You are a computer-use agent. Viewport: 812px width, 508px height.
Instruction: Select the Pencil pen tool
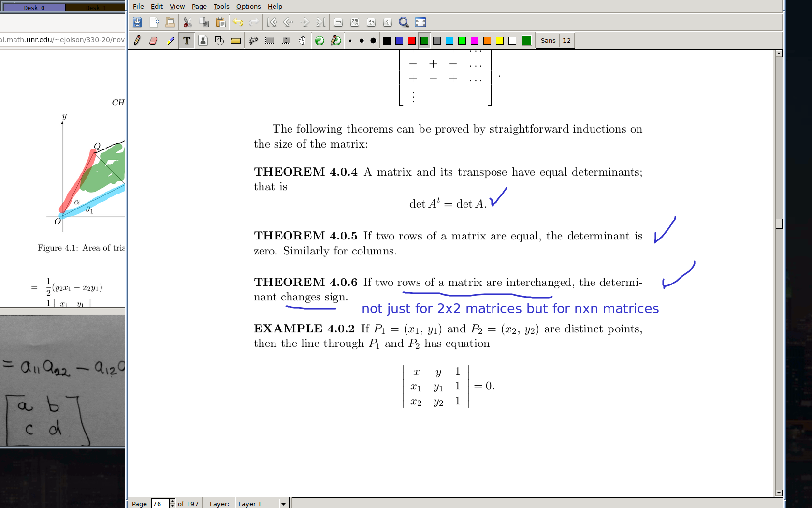137,41
